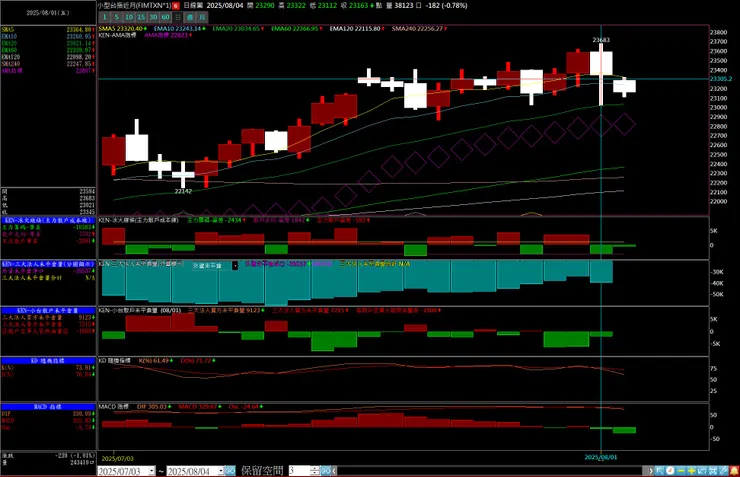
Task: Adjust the reserved space spinner arrows
Action: click(315, 470)
